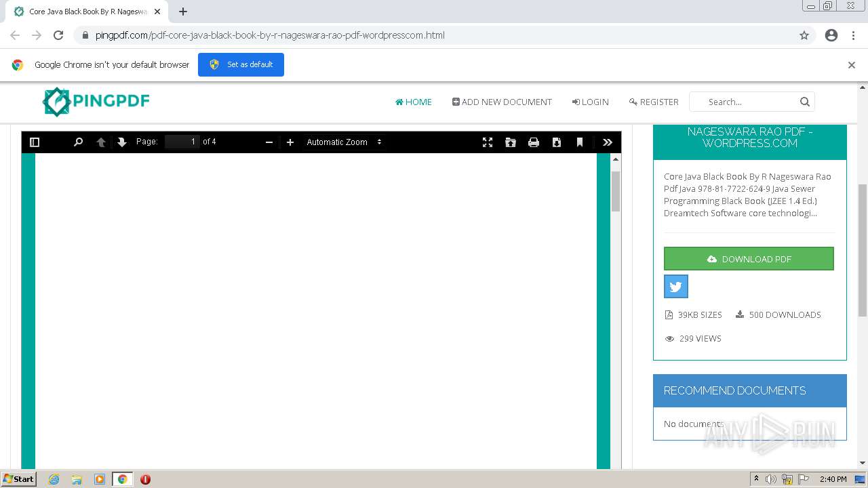
Task: Open file explorer from taskbar
Action: coord(77,479)
